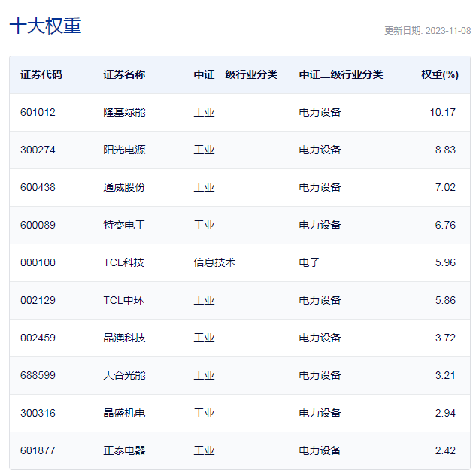Select security code 601012

(38, 112)
